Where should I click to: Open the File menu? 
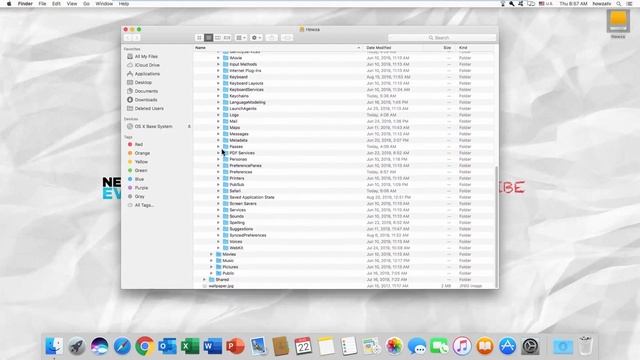point(42,4)
